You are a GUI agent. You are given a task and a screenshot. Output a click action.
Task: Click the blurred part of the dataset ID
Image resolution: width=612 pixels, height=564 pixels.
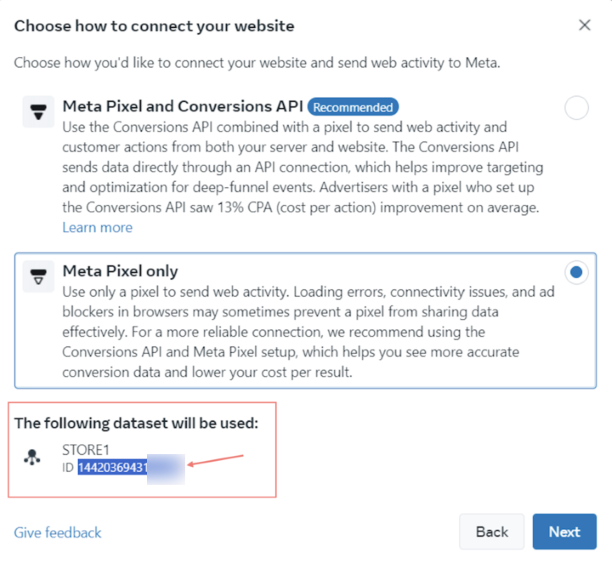tap(166, 468)
